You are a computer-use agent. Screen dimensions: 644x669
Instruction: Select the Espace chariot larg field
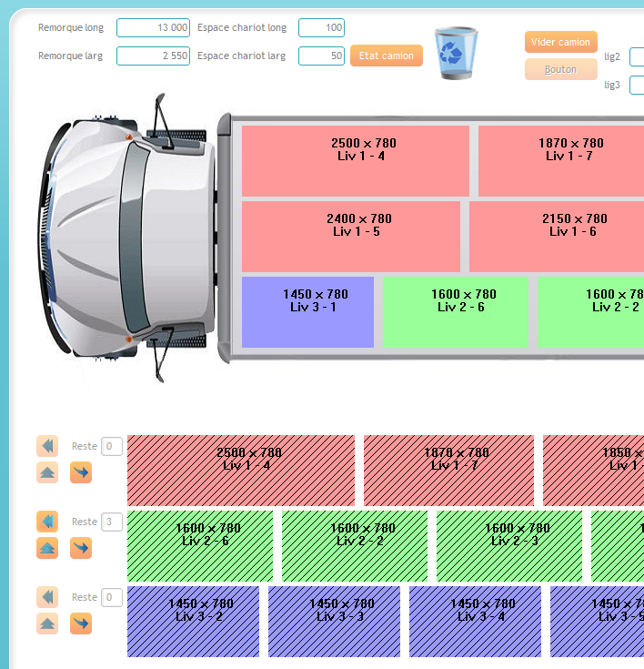(x=321, y=56)
